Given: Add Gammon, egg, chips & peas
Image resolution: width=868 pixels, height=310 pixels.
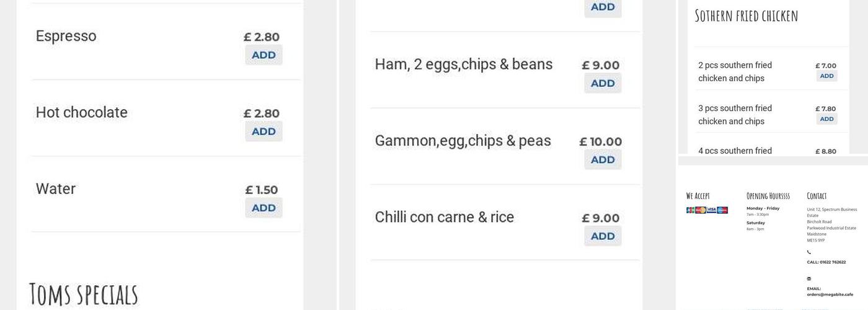Looking at the screenshot, I should click(x=603, y=160).
